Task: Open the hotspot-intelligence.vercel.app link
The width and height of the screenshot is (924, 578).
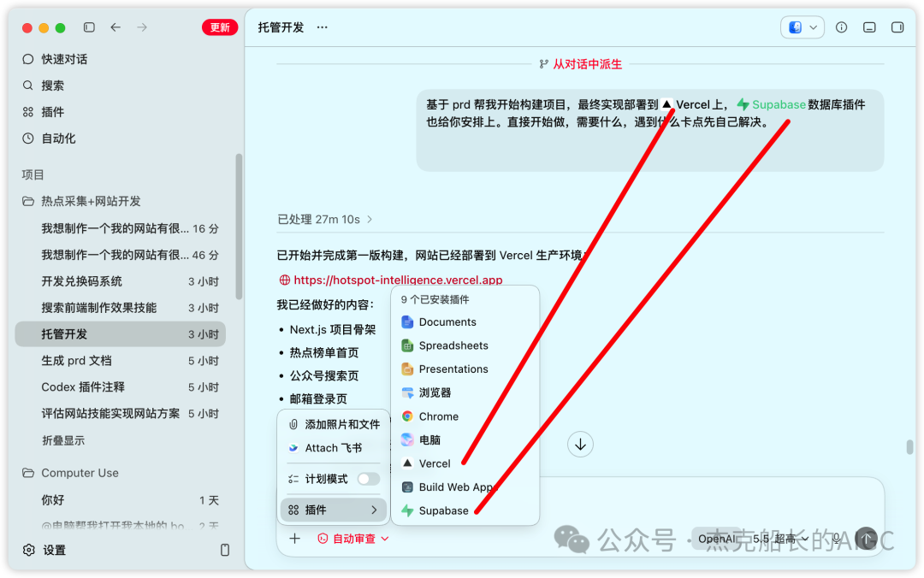Action: coord(398,280)
